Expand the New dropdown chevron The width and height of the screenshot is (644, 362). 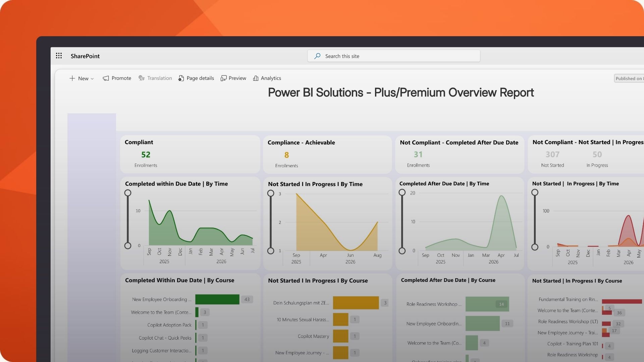pos(92,79)
